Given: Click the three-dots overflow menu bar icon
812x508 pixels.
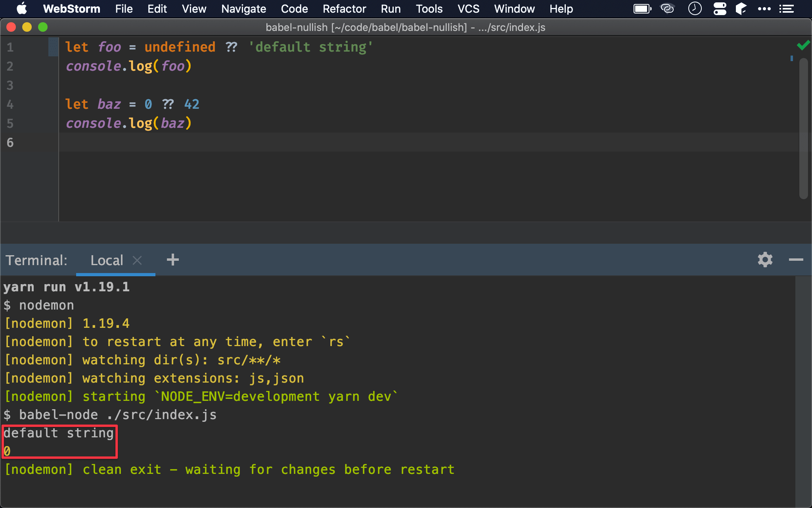Looking at the screenshot, I should (x=764, y=9).
